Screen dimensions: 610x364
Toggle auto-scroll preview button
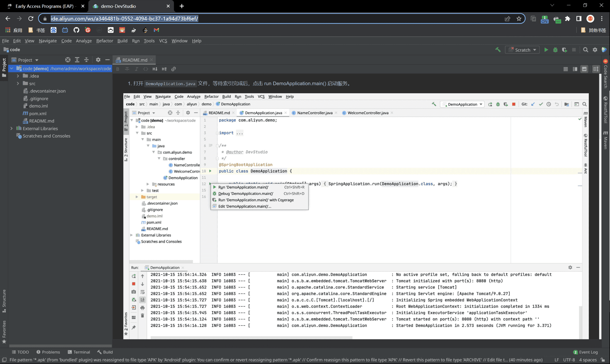coord(596,69)
